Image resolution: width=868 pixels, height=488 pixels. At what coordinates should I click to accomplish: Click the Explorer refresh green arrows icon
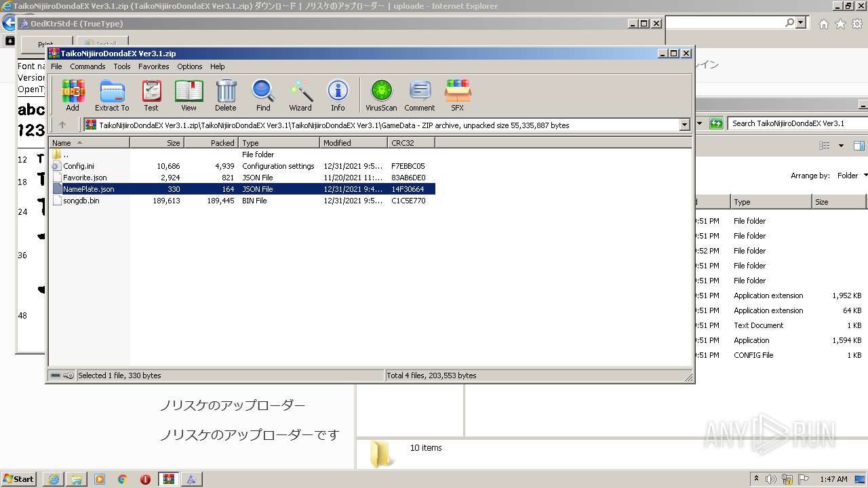716,123
